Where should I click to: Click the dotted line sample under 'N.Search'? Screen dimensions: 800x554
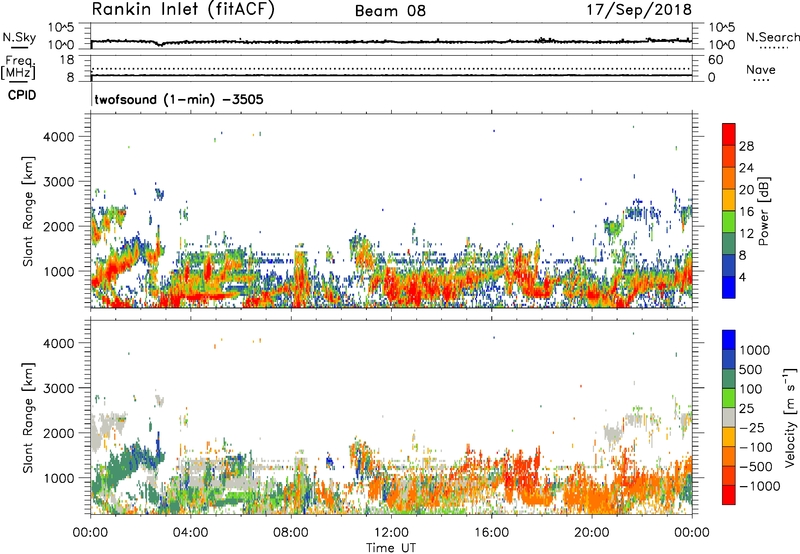coord(774,48)
